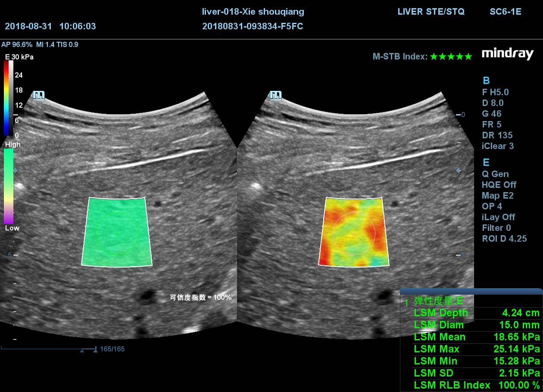Click the iLay Off setting

coord(498,217)
